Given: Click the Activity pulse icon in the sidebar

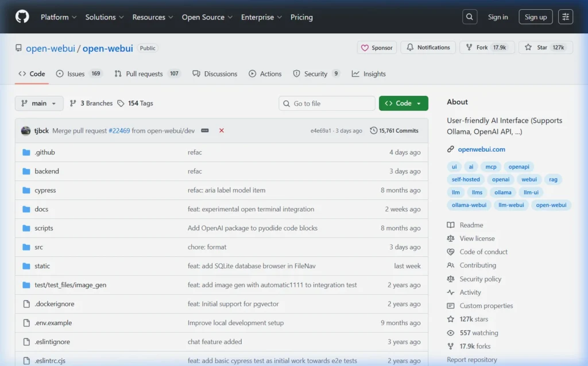Looking at the screenshot, I should pos(451,292).
